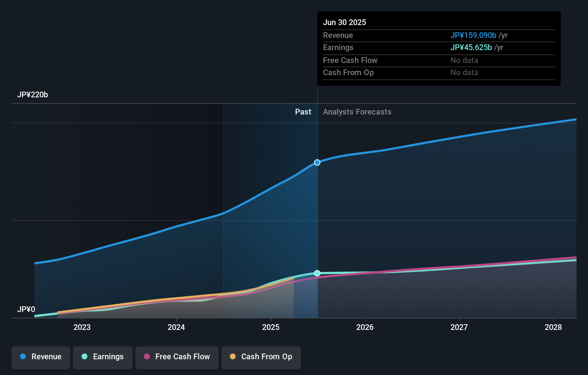The width and height of the screenshot is (588, 375).
Task: Click the 2028 year axis label
Action: click(x=553, y=327)
